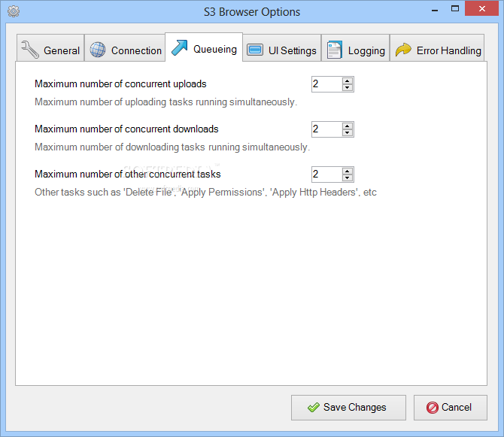The height and width of the screenshot is (437, 504).
Task: Click the 'S3 Browser Options' window title
Action: [252, 12]
